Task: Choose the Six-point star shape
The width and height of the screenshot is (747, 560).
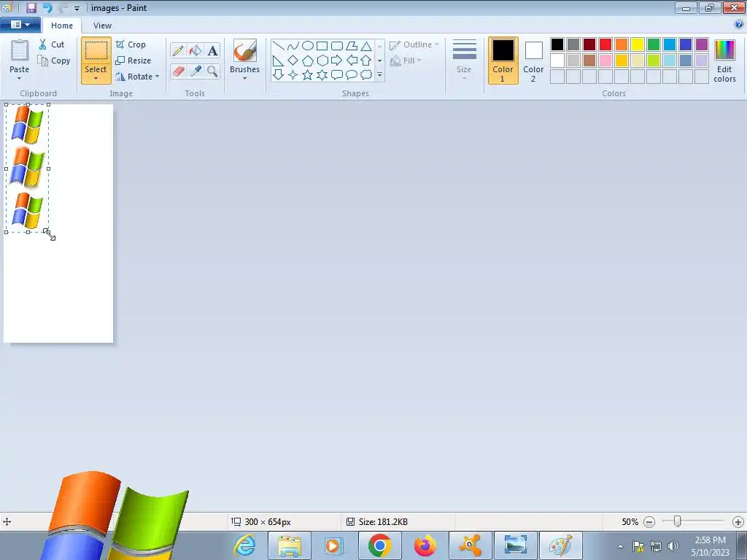Action: [322, 75]
